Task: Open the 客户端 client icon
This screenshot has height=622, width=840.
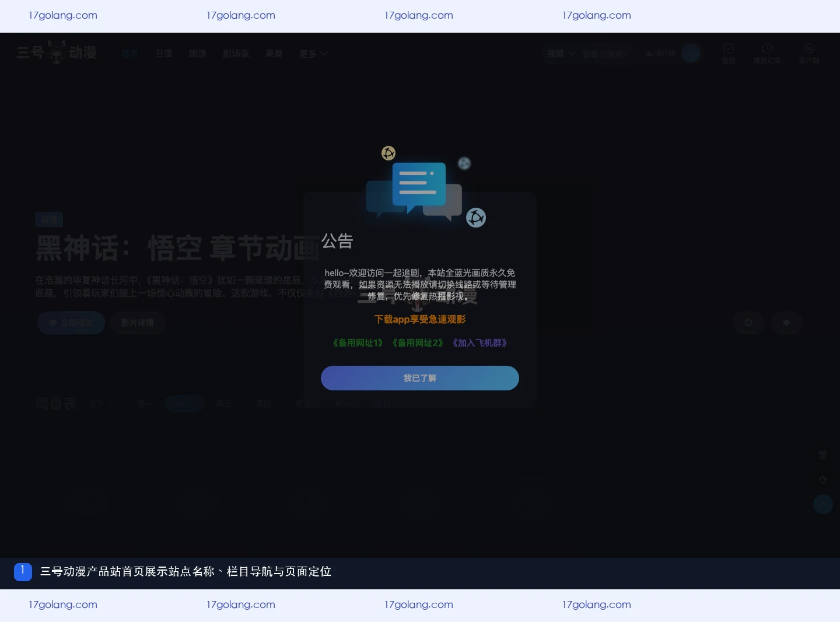Action: 809,54
